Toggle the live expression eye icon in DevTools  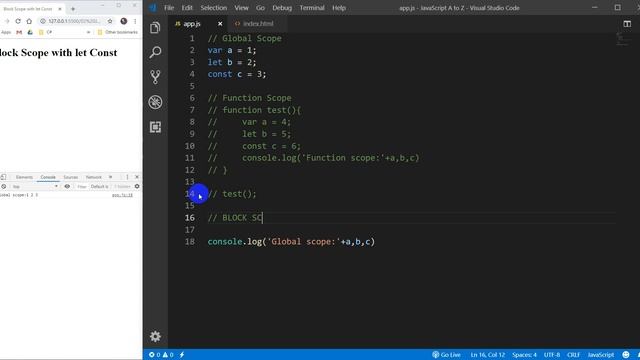coord(67,187)
